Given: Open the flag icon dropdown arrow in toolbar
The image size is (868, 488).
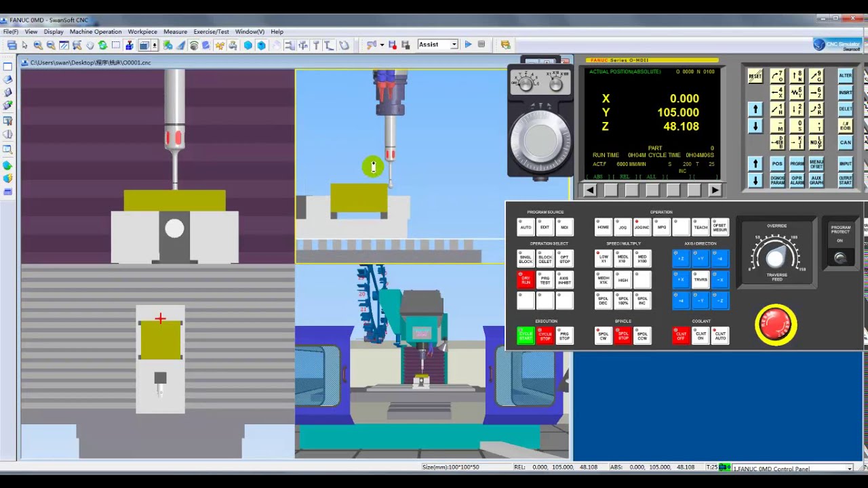Looking at the screenshot, I should 382,45.
